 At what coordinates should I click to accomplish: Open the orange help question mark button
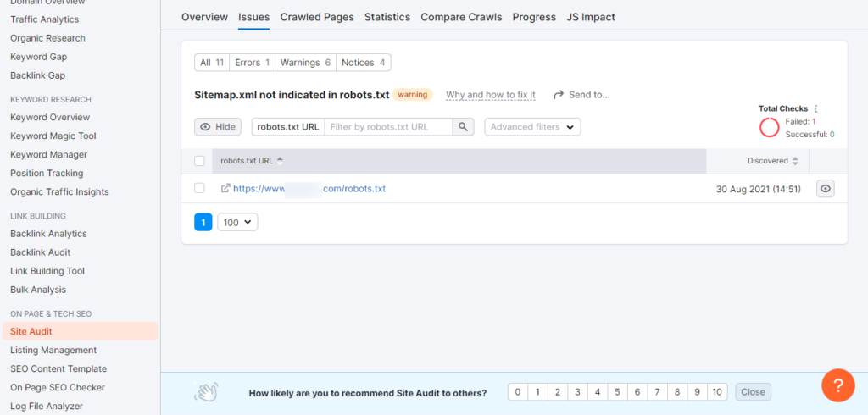coord(838,385)
